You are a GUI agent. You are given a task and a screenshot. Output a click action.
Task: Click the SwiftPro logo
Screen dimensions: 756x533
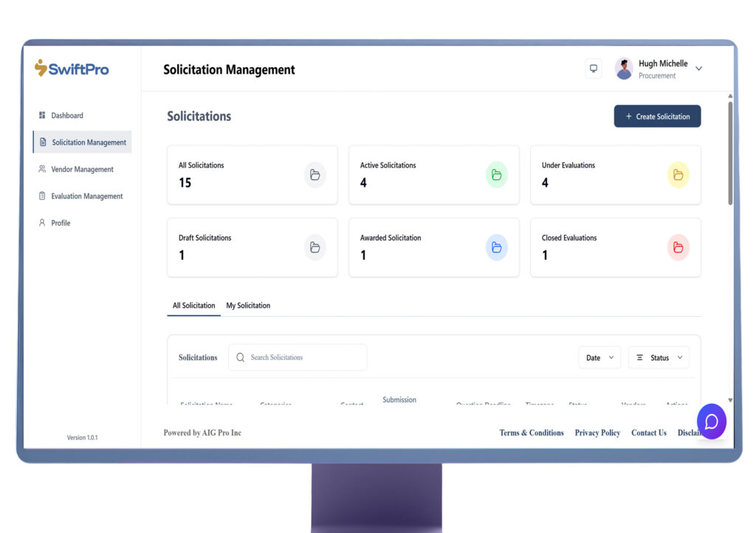coord(72,69)
